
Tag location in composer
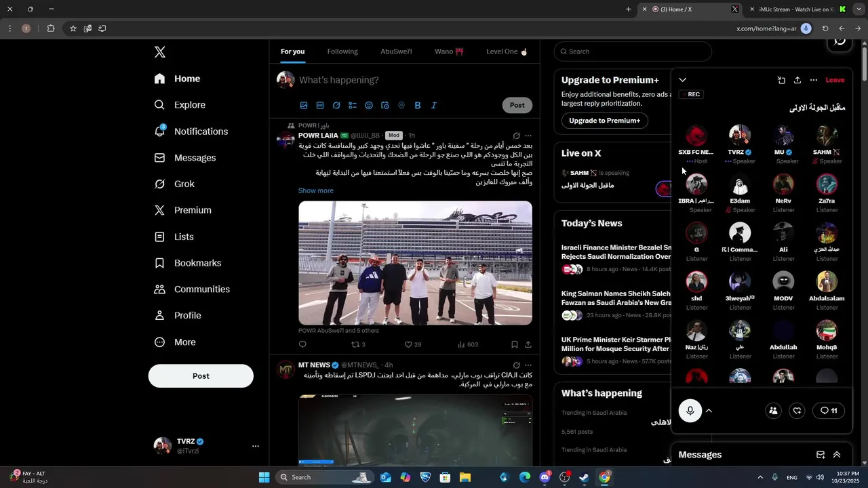401,105
